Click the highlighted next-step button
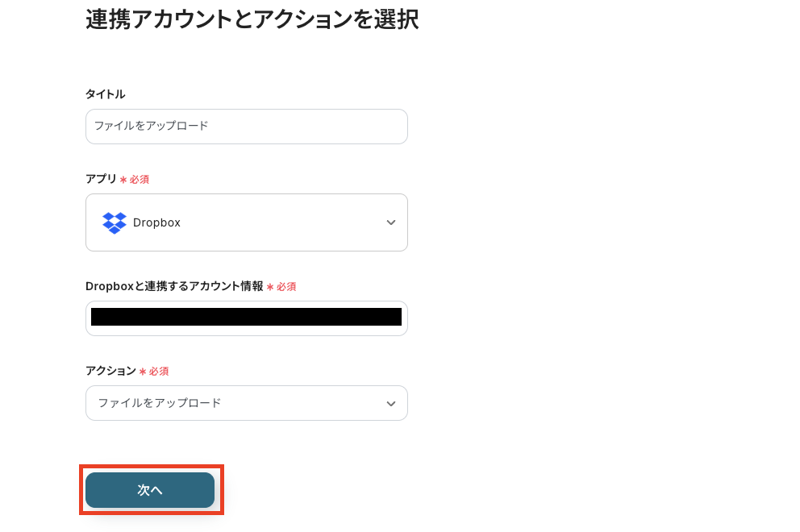The height and width of the screenshot is (532, 800). (150, 489)
